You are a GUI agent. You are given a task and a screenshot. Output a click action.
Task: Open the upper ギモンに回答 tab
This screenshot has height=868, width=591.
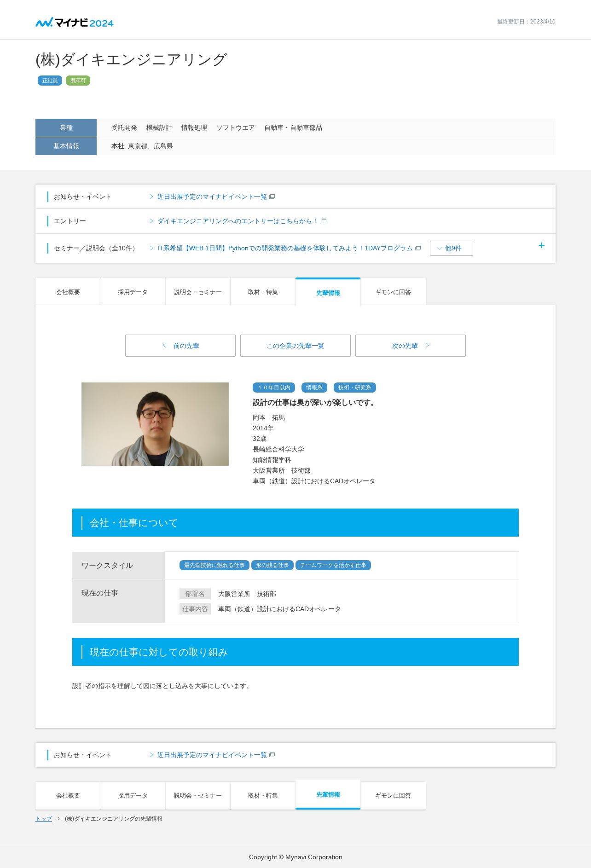pyautogui.click(x=393, y=292)
